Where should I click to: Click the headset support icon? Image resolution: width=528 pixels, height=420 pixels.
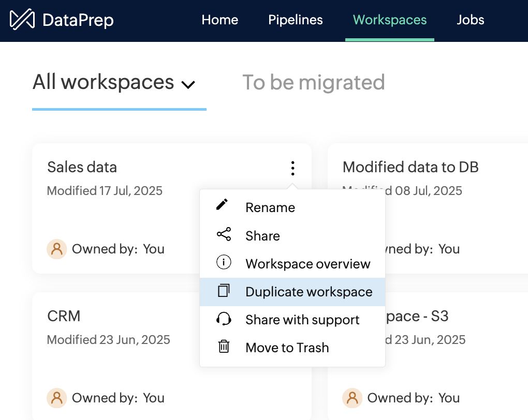(224, 319)
